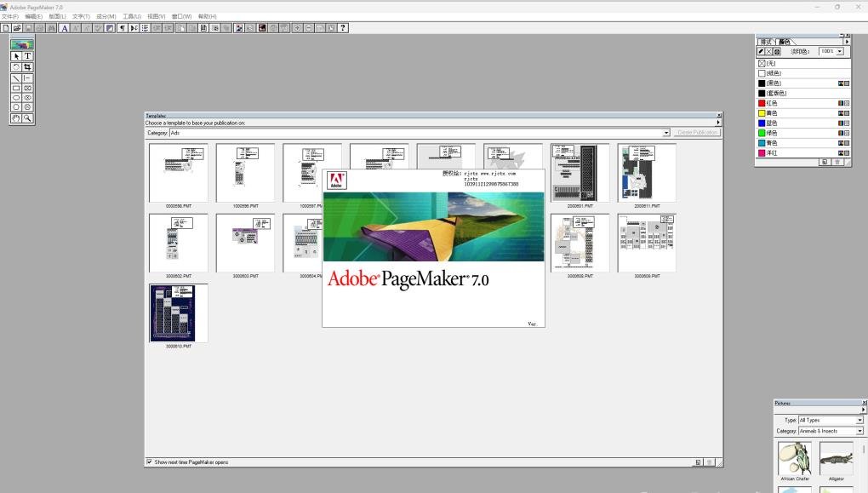The width and height of the screenshot is (868, 493).
Task: Open the 文件(F) menu
Action: (x=10, y=17)
